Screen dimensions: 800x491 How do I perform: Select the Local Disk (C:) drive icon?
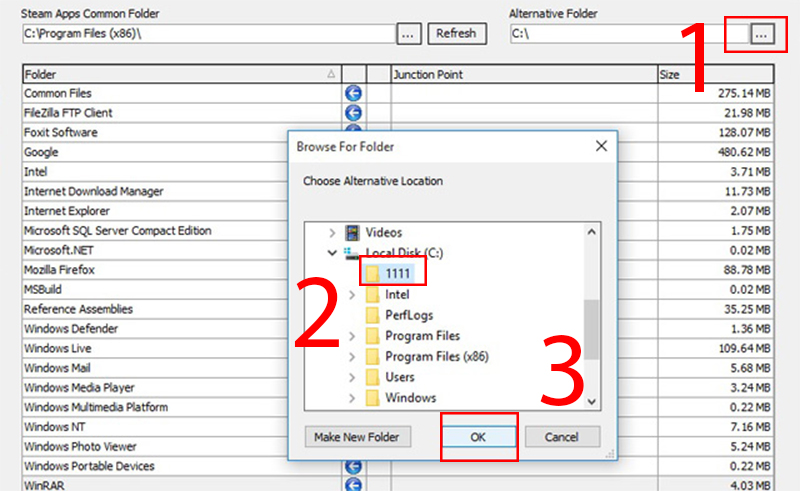click(351, 253)
